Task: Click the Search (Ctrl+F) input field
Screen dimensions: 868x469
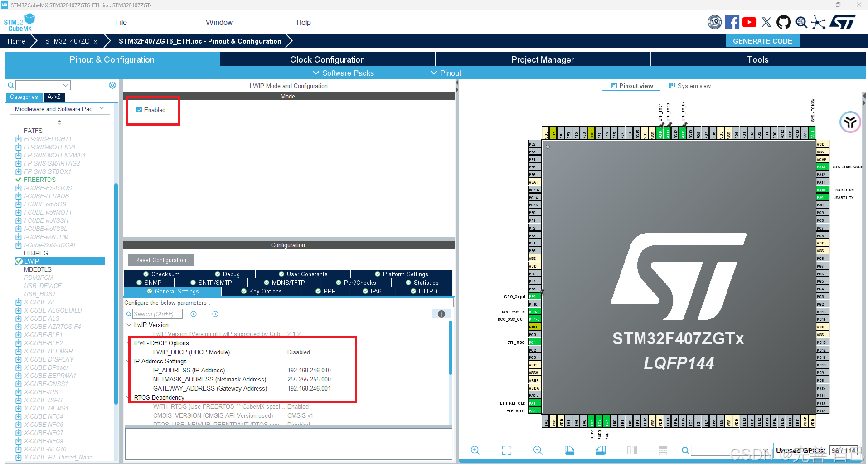Action: pos(158,313)
